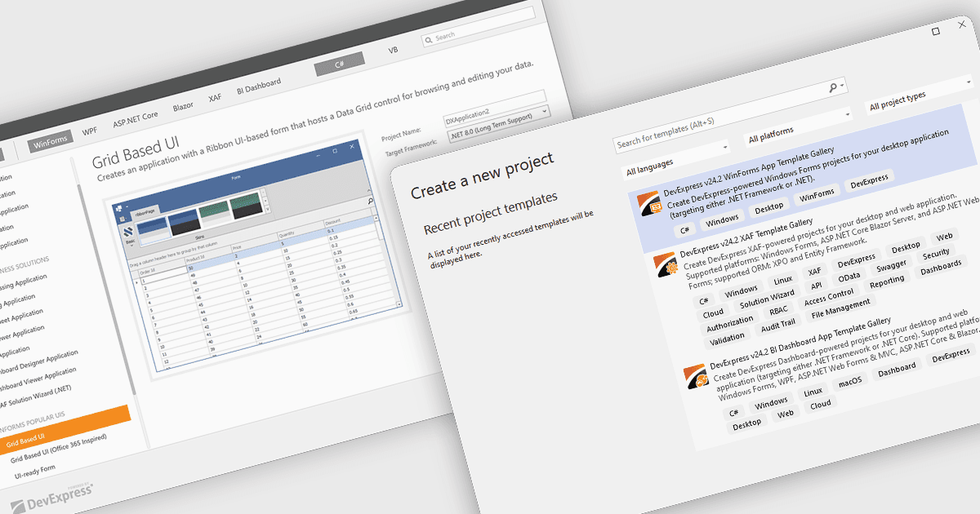This screenshot has width=980, height=514.
Task: Click the API tag
Action: point(815,286)
